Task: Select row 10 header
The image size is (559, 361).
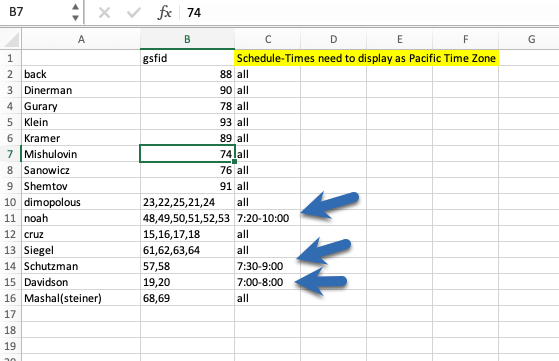Action: (x=10, y=202)
